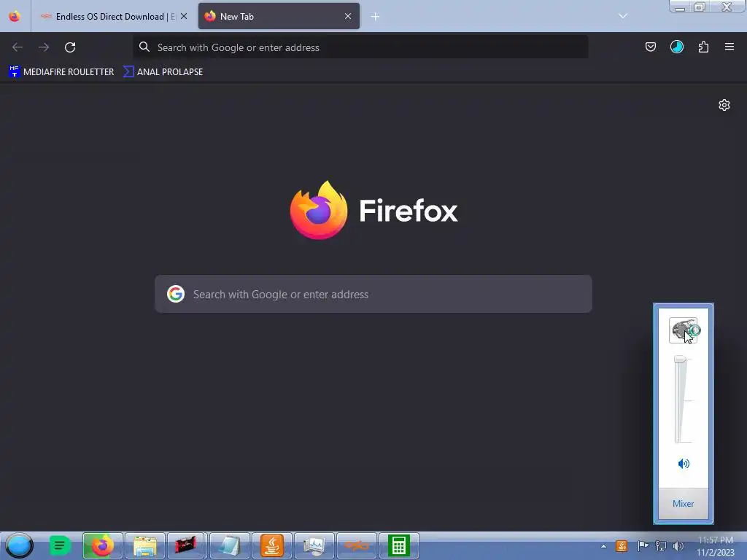Open the system monitor taskbar icon
The height and width of the screenshot is (560, 747).
click(314, 545)
